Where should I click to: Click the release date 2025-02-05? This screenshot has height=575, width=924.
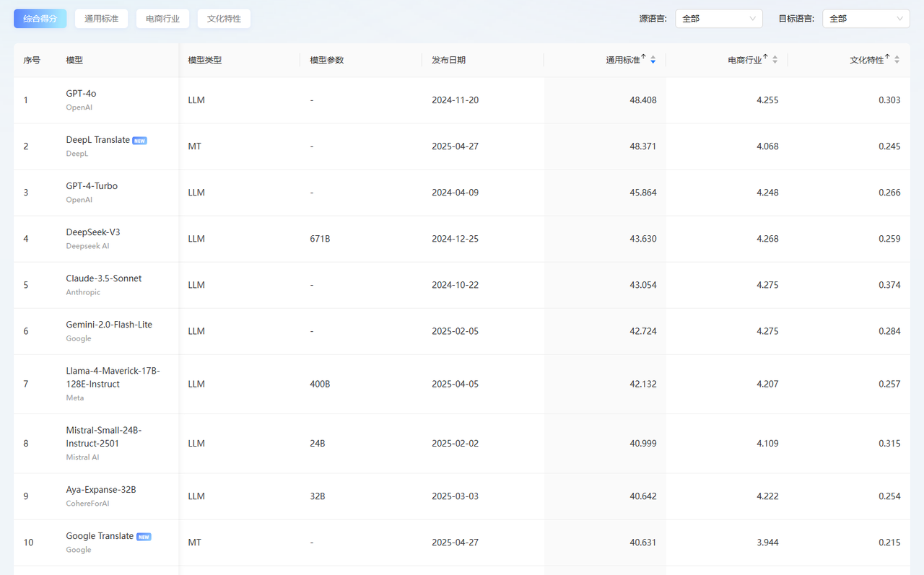(456, 331)
